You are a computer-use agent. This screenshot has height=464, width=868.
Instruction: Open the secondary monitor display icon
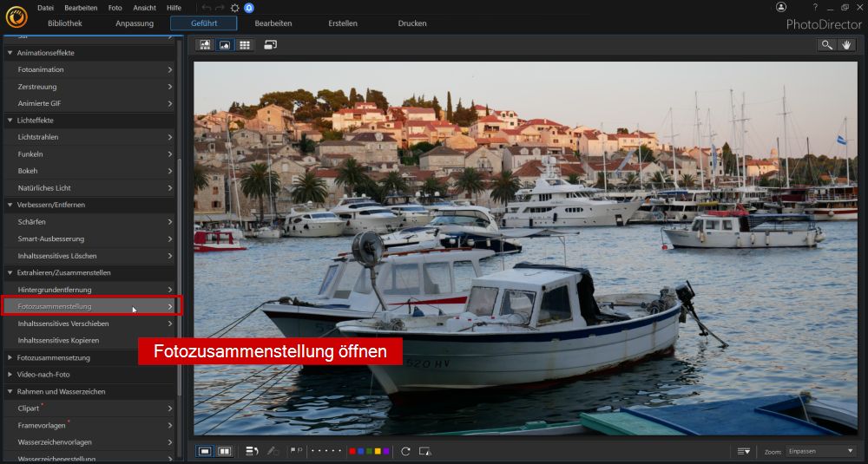coord(270,44)
